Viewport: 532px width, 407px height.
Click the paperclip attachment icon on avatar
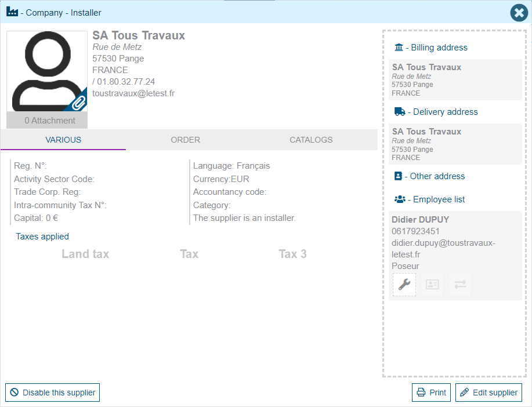tap(78, 103)
